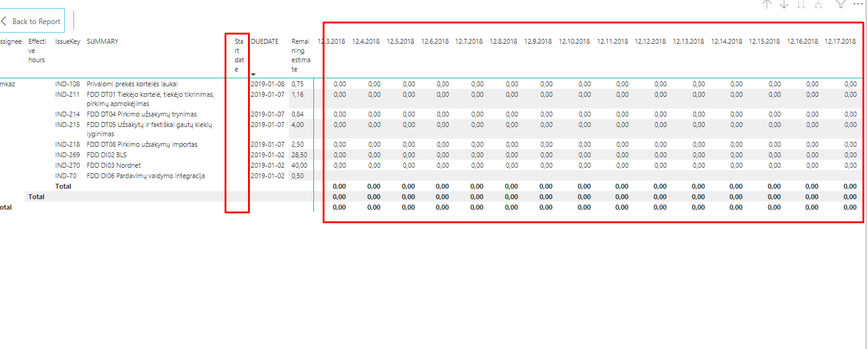This screenshot has width=868, height=349.
Task: Select the Effective hours column header
Action: point(37,51)
